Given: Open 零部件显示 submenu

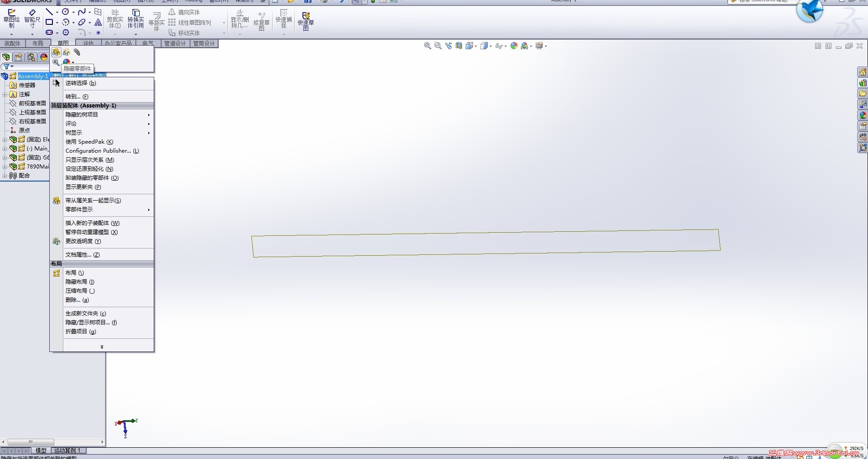Looking at the screenshot, I should [102, 210].
